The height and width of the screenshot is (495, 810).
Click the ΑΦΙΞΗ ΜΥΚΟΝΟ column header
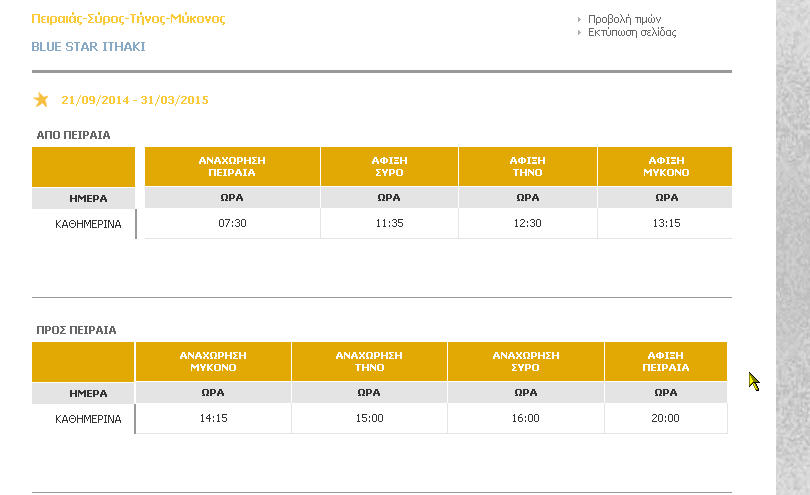[x=665, y=166]
